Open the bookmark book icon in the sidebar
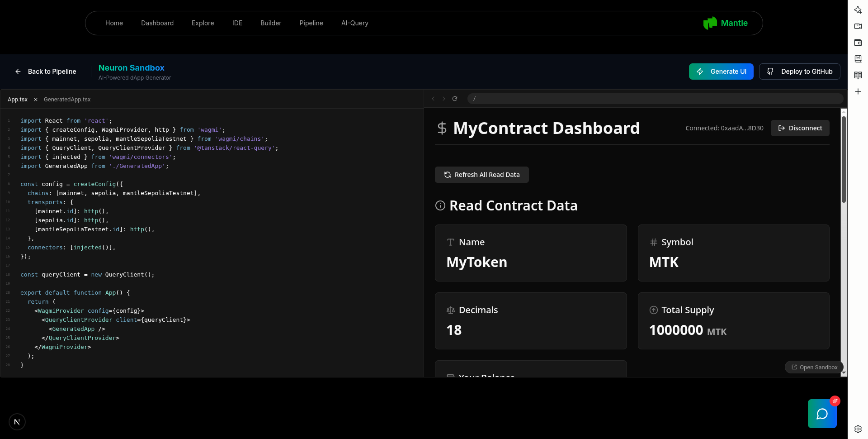The height and width of the screenshot is (439, 868). click(x=858, y=59)
